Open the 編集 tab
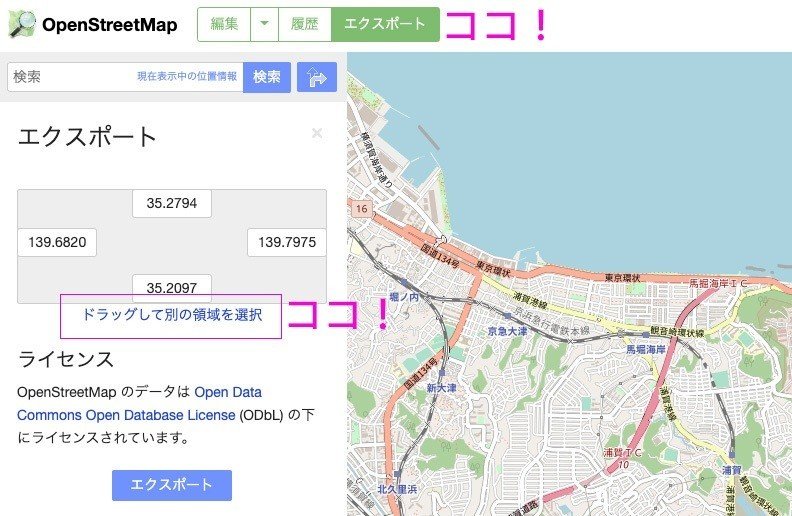 224,24
